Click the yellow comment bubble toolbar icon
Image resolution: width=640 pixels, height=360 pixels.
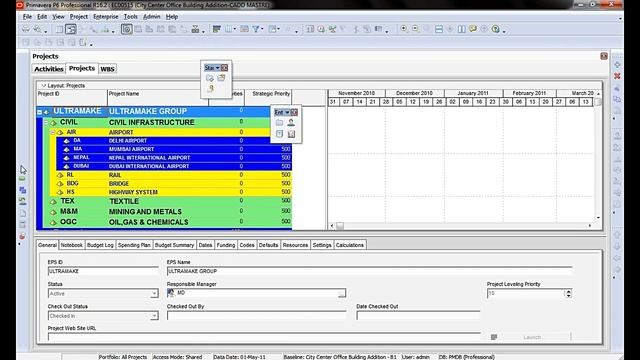[473, 29]
